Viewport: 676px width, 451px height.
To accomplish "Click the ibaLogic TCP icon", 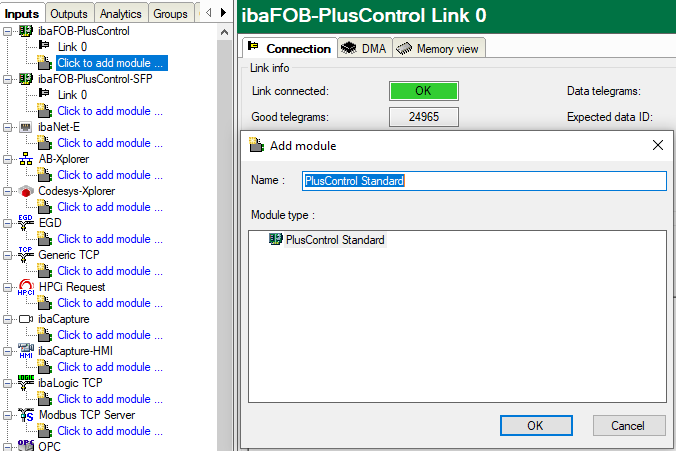I will click(x=26, y=383).
